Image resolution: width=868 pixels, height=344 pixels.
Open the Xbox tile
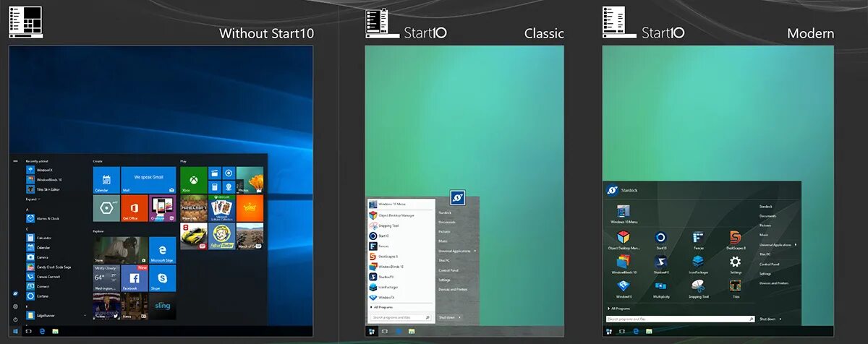[194, 180]
